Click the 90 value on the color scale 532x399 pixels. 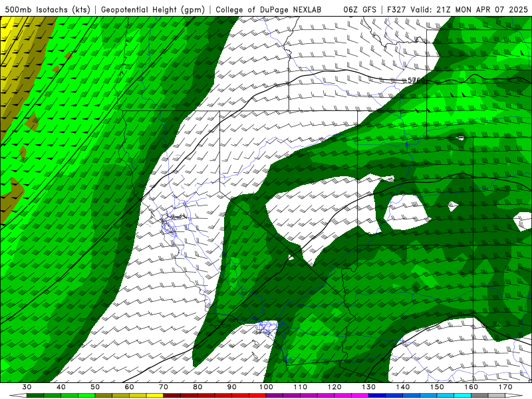pyautogui.click(x=231, y=387)
